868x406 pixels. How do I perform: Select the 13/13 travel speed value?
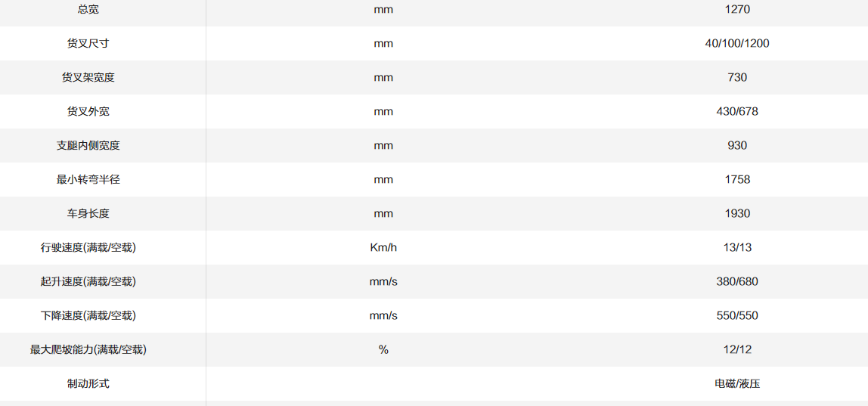[x=736, y=248]
